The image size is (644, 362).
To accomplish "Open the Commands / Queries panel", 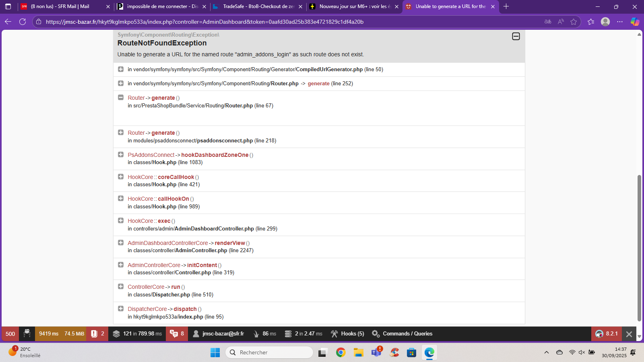I will [x=402, y=333].
